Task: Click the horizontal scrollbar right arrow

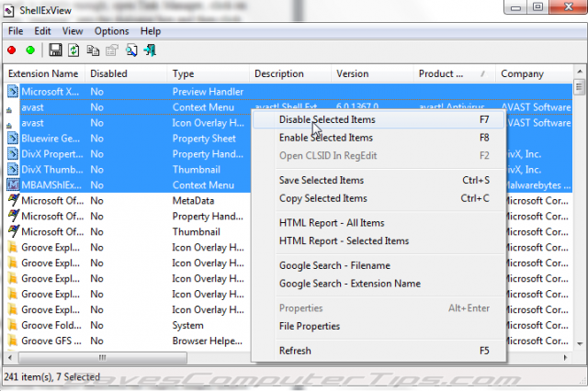Action: coord(566,358)
